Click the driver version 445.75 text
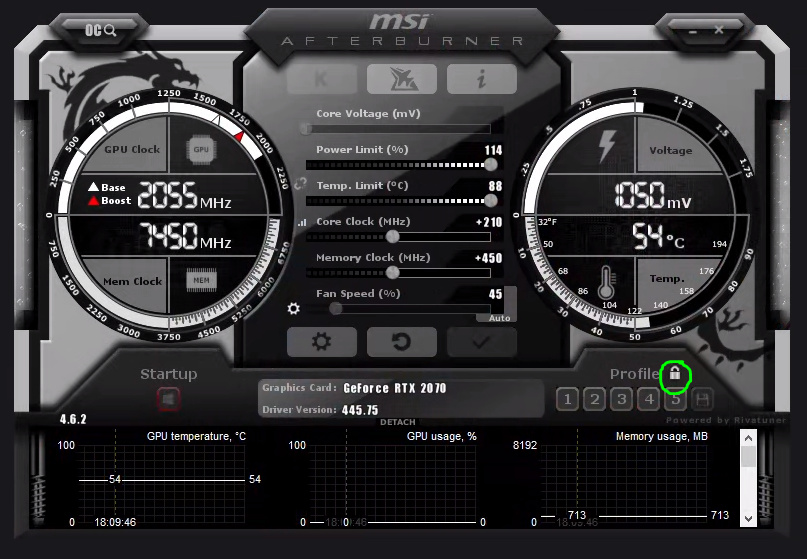807x559 pixels. 360,410
